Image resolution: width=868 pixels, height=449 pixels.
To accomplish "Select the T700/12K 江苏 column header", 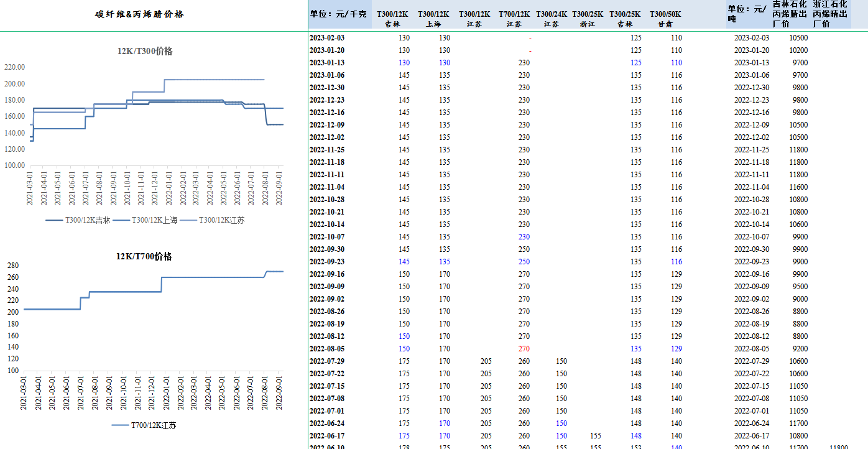I will [x=514, y=19].
